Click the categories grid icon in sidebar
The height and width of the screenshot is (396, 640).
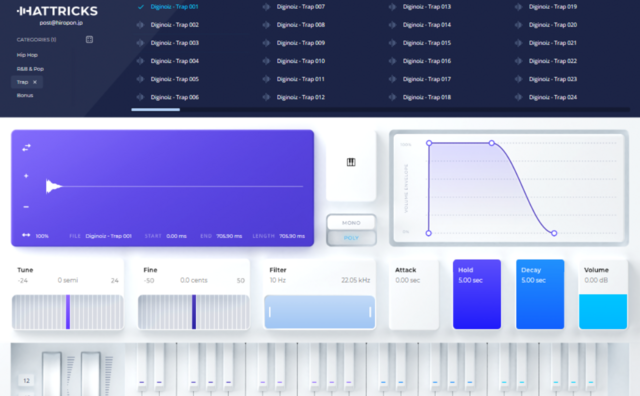coord(89,40)
